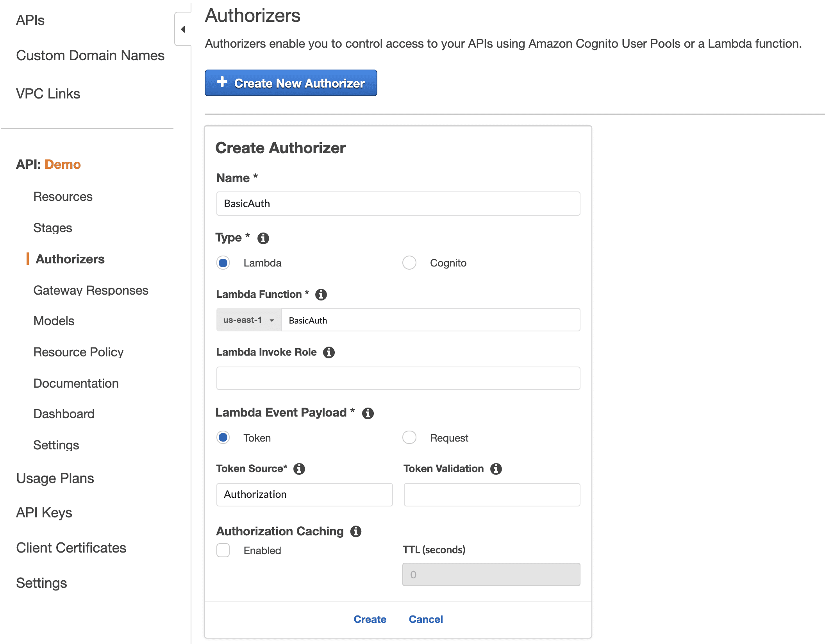Select the Request payload radio button
The width and height of the screenshot is (825, 644).
pos(409,437)
